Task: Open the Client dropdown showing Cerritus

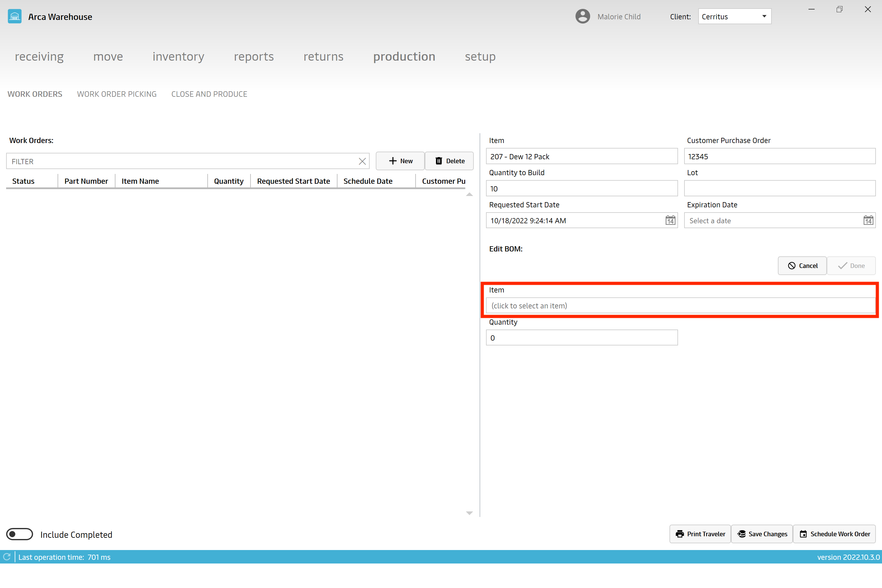Action: pyautogui.click(x=735, y=17)
